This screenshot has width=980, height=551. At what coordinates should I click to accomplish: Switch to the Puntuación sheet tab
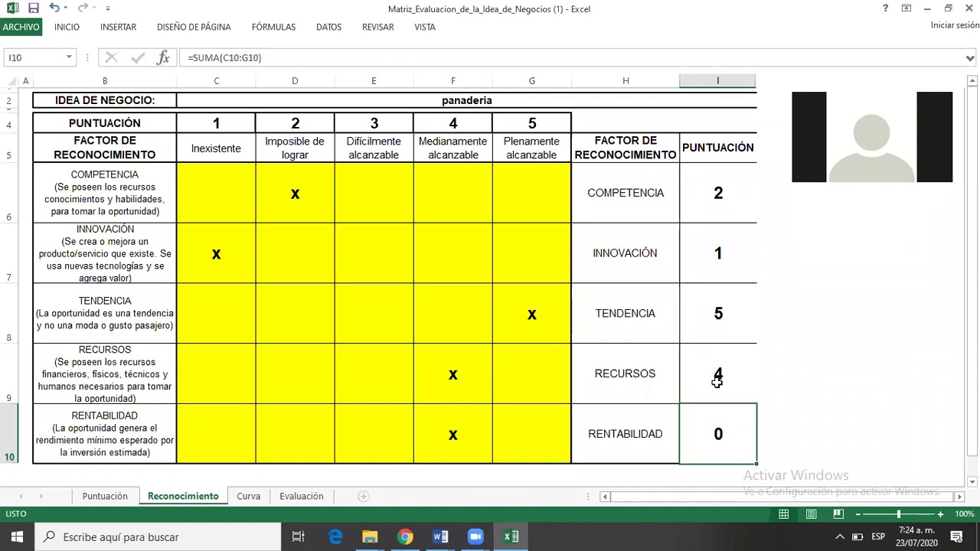(105, 496)
